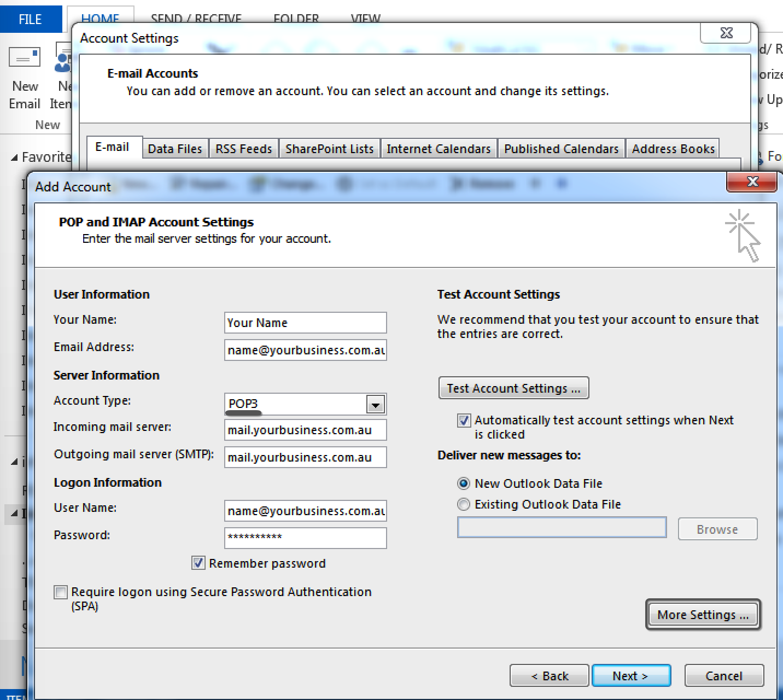The height and width of the screenshot is (700, 783).
Task: Close the Add Account dialog
Action: click(x=752, y=182)
